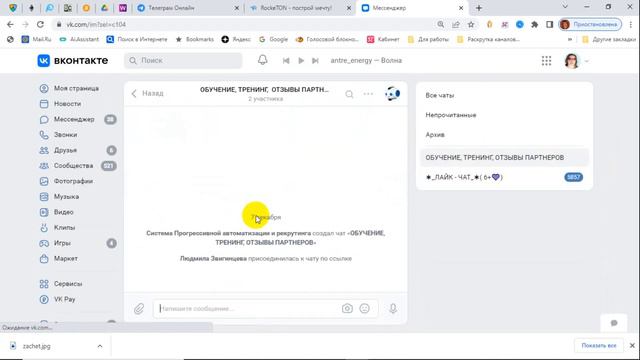
Task: Open Chrome extensions puzzle icon
Action: (x=535, y=24)
